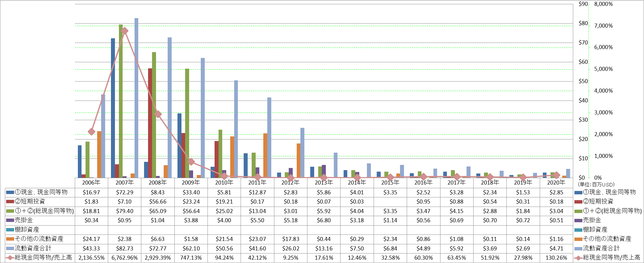Click the 2016年 column header
Viewport: 644px width, 263px height.
click(x=423, y=183)
